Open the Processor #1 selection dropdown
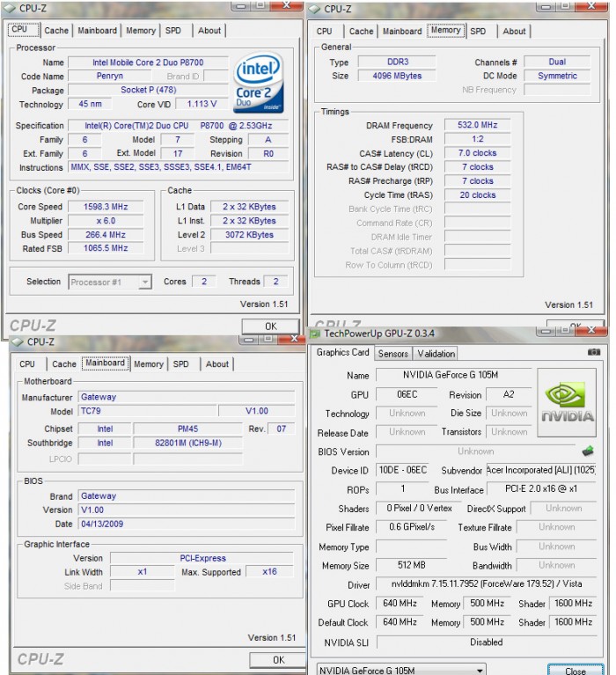616x675 pixels. pos(110,282)
